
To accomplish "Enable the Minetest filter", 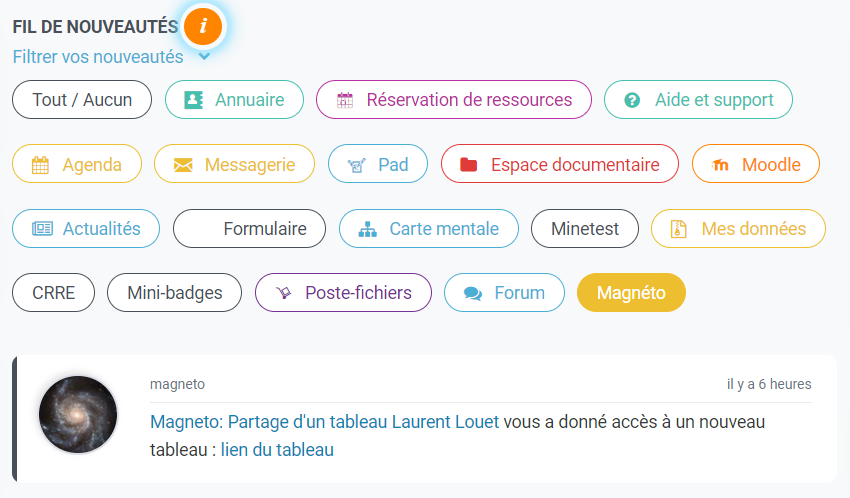I will pos(585,229).
